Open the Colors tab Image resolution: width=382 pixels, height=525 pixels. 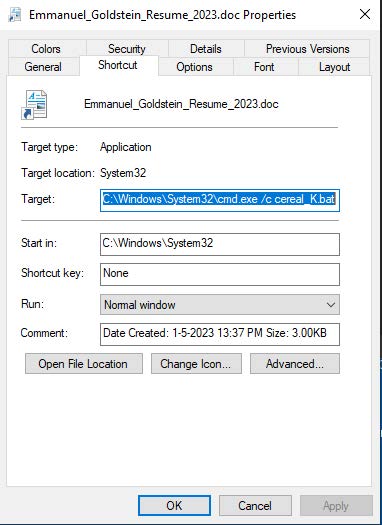(46, 49)
